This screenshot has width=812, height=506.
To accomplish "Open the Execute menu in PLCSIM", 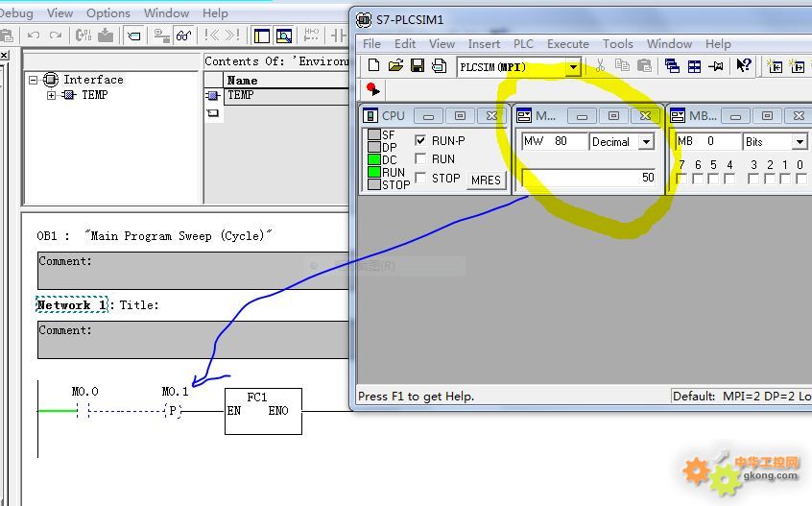I will pyautogui.click(x=568, y=44).
